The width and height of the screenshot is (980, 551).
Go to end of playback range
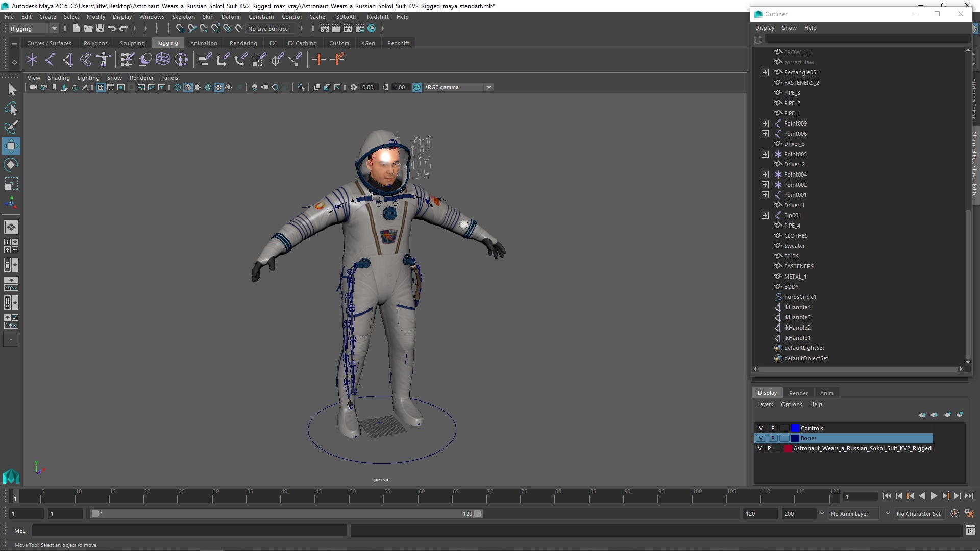pos(969,496)
